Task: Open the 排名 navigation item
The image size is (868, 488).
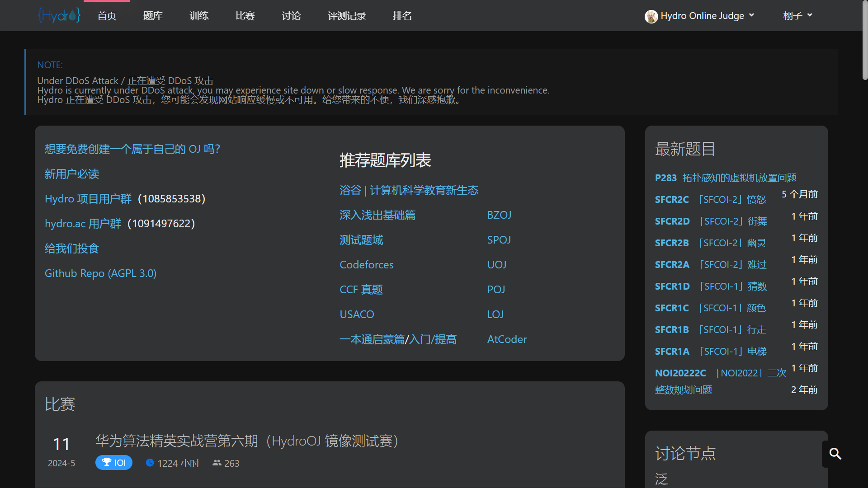Action: coord(402,16)
